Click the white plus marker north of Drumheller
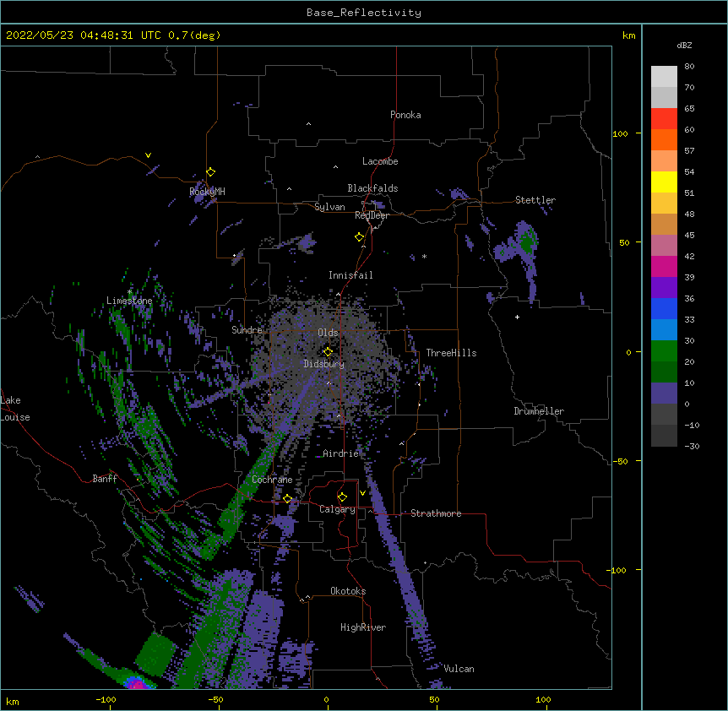The width and height of the screenshot is (728, 711). tap(517, 317)
